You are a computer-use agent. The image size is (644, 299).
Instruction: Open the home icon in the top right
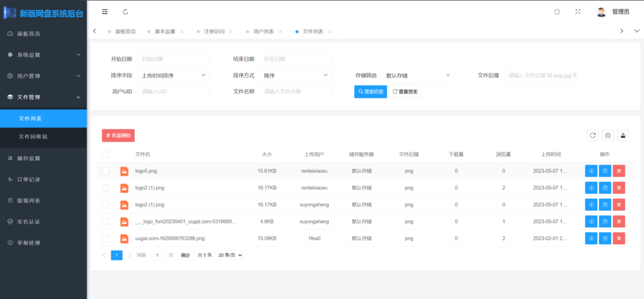click(x=557, y=12)
